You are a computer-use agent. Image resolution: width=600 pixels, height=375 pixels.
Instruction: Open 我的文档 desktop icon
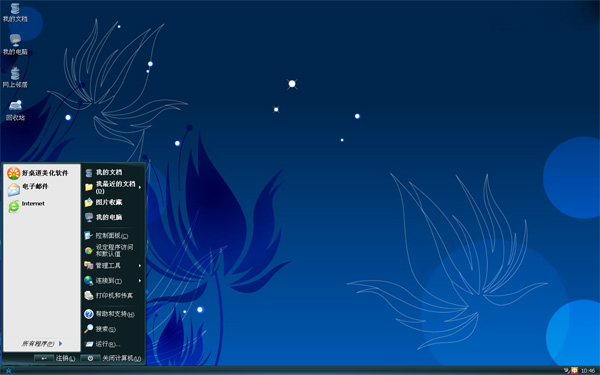click(15, 12)
